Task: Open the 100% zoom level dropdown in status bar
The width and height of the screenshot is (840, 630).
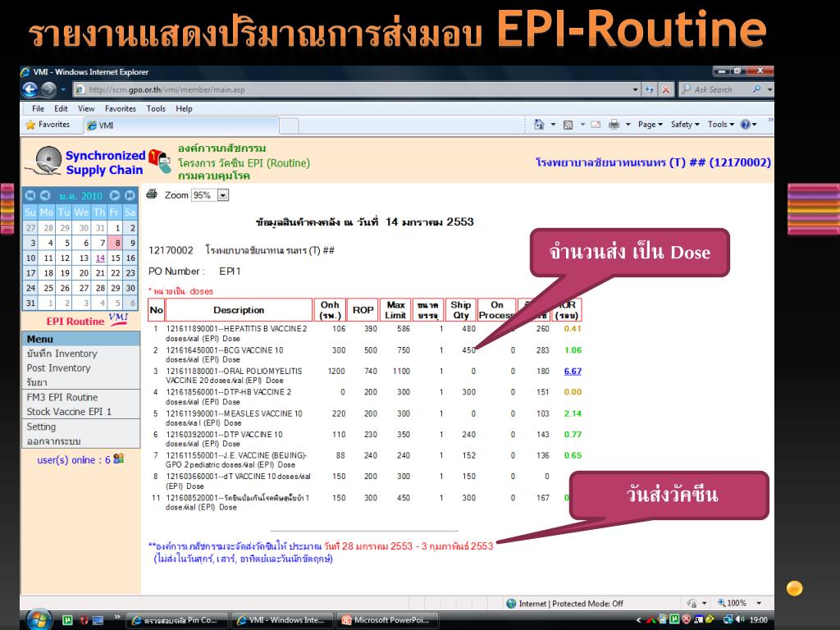Action: (759, 603)
